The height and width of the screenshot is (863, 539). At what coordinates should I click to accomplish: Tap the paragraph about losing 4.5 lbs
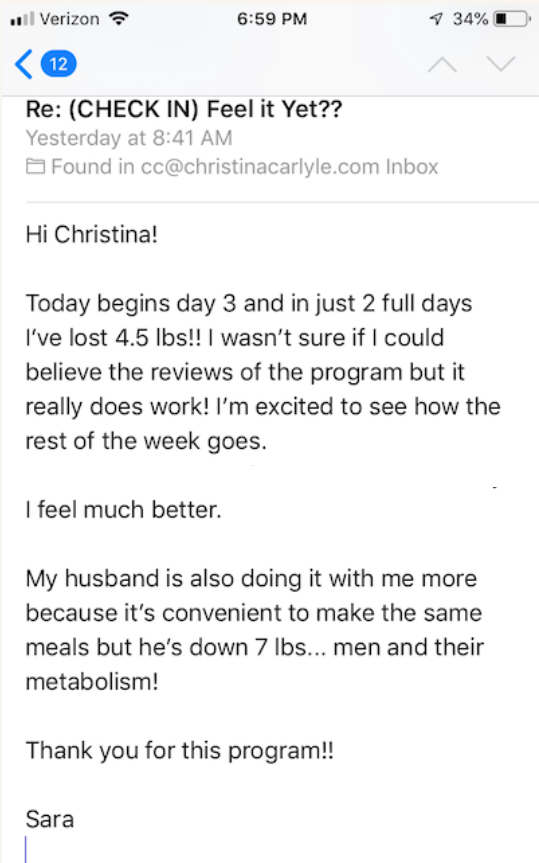(x=263, y=372)
